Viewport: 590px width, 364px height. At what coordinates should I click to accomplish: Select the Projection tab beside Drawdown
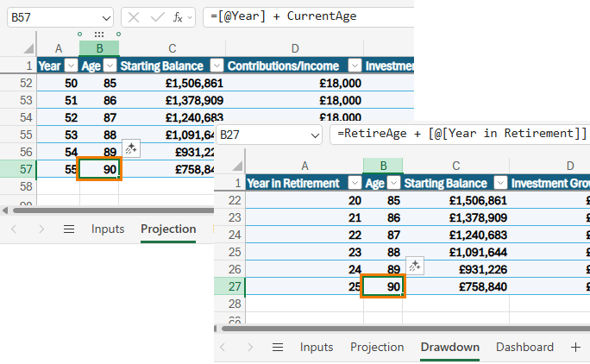click(x=377, y=347)
